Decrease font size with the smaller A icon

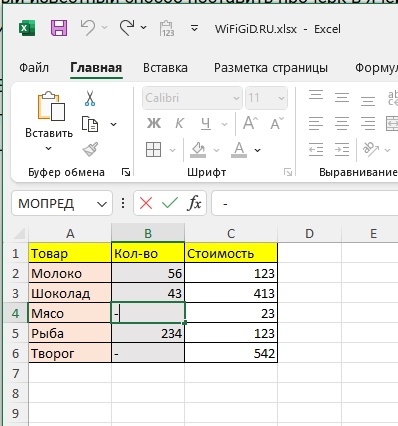pyautogui.click(x=277, y=123)
